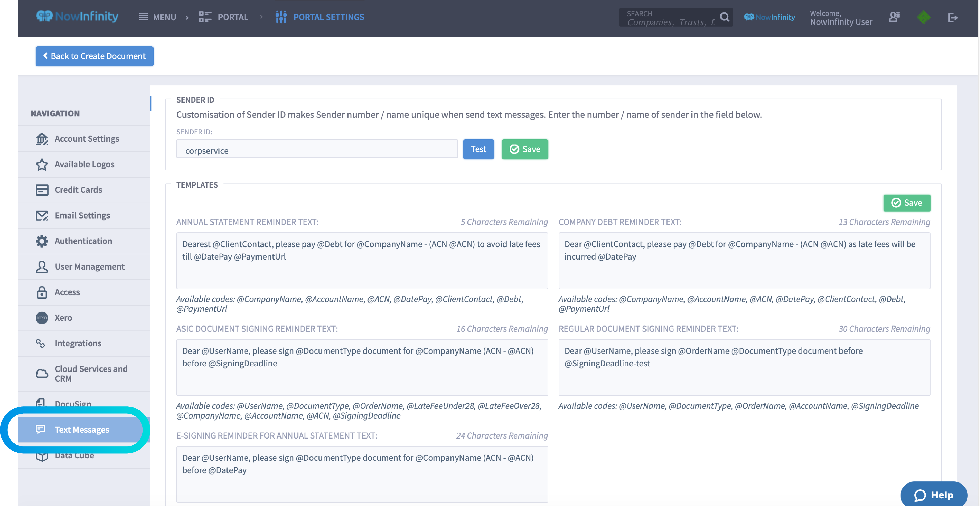Go to Available Logos section
Screen dimensions: 980x506
[84, 164]
